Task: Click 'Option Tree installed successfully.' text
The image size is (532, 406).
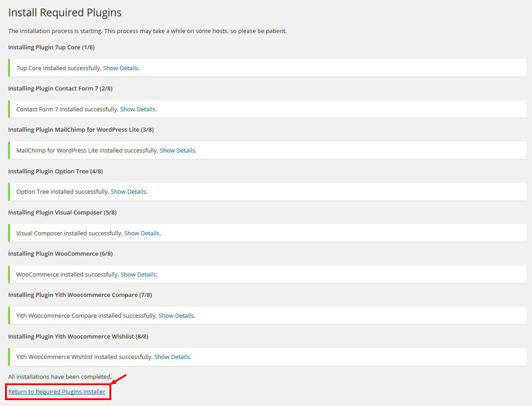Action: tap(62, 191)
